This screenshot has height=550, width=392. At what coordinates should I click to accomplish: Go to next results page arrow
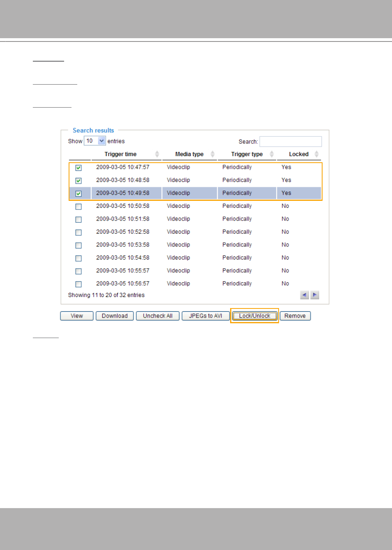point(315,295)
